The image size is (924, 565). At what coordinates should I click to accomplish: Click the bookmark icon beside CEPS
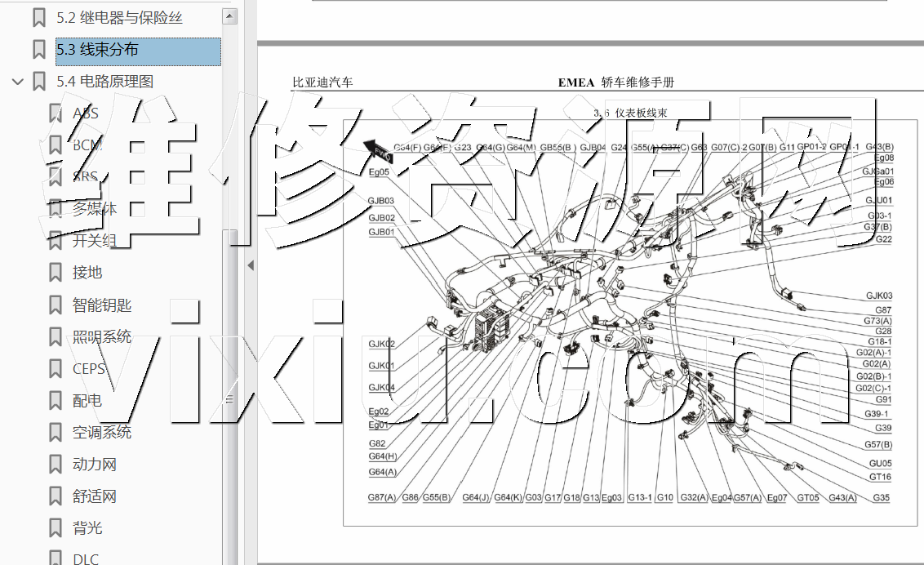pos(55,369)
